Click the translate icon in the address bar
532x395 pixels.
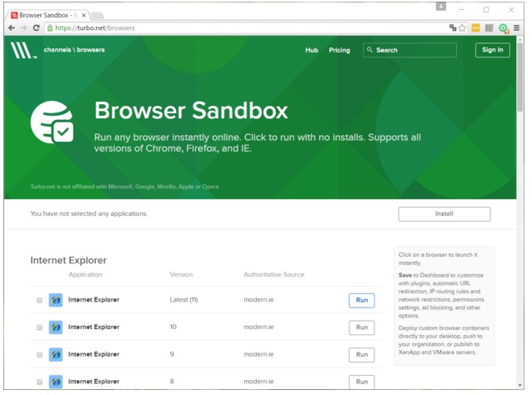point(453,27)
